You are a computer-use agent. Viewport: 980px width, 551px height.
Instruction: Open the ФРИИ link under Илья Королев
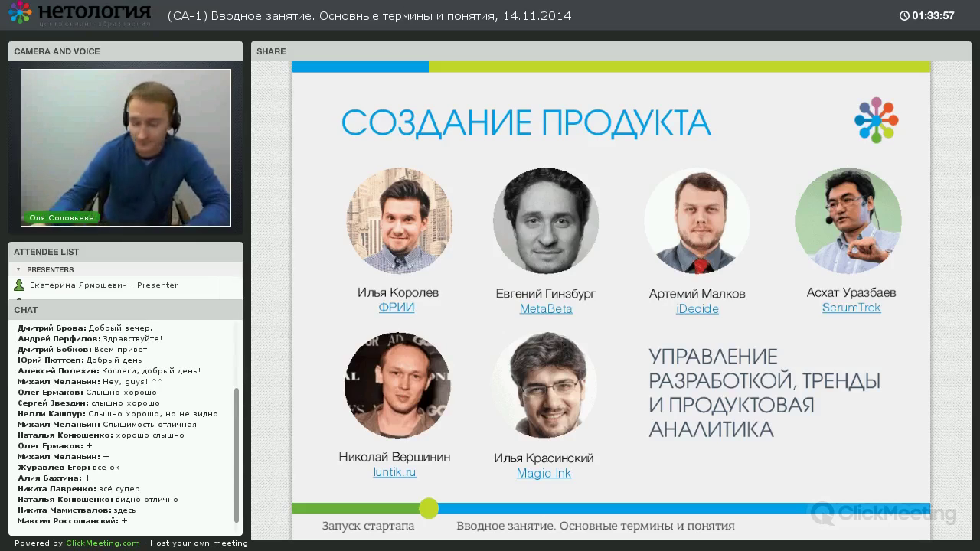(397, 308)
